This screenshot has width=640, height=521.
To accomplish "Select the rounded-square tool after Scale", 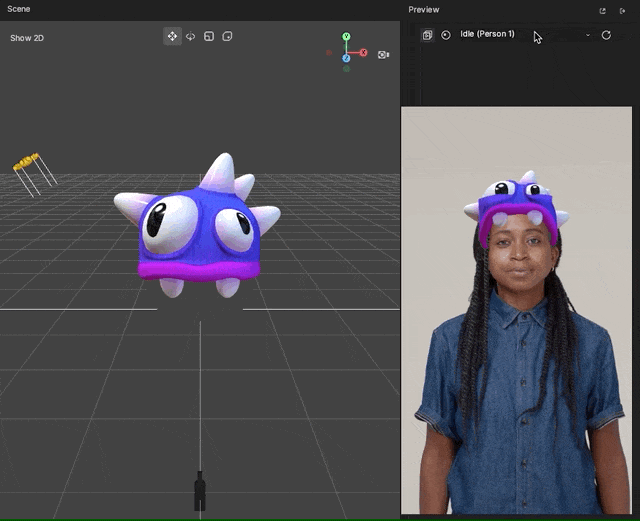I will pyautogui.click(x=227, y=36).
